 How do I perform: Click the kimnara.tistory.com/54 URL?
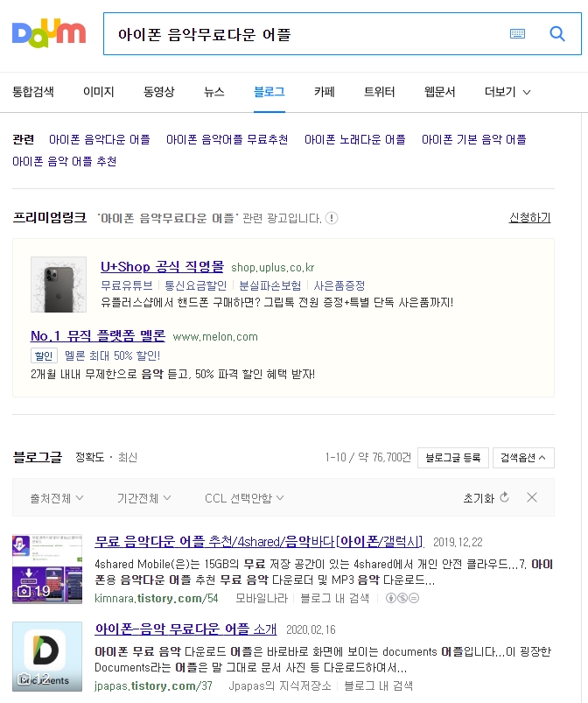tap(157, 599)
